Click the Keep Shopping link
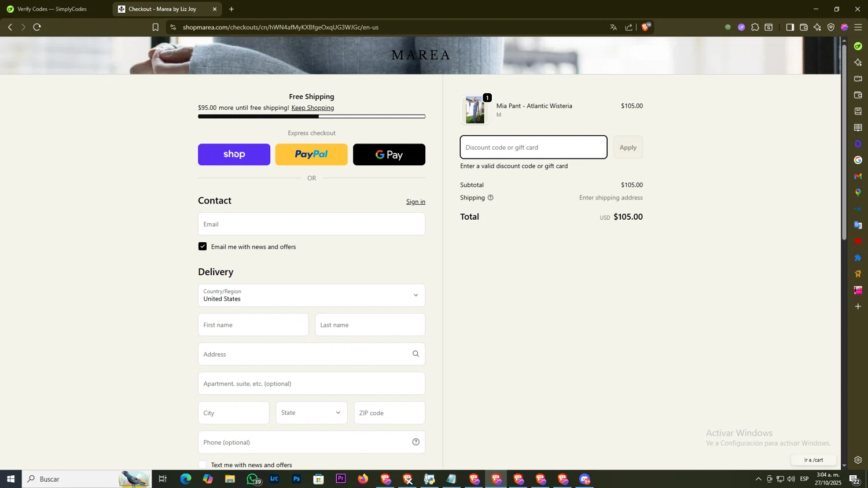This screenshot has height=488, width=868. coord(312,108)
